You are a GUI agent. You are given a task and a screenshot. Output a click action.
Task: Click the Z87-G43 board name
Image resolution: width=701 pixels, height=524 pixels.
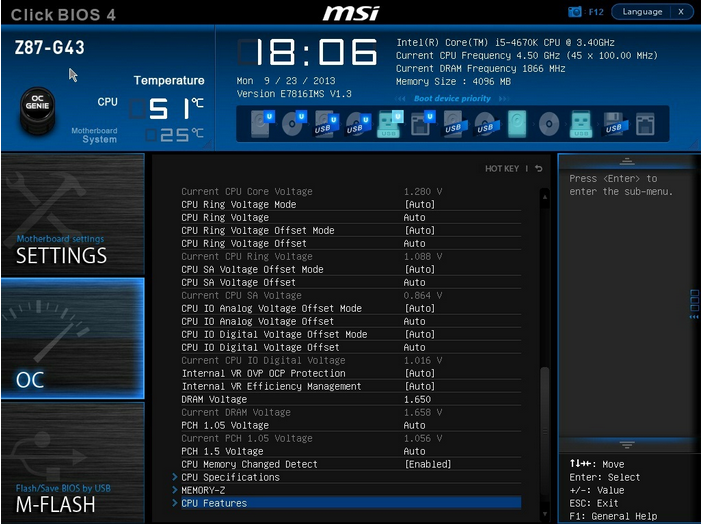pos(50,48)
